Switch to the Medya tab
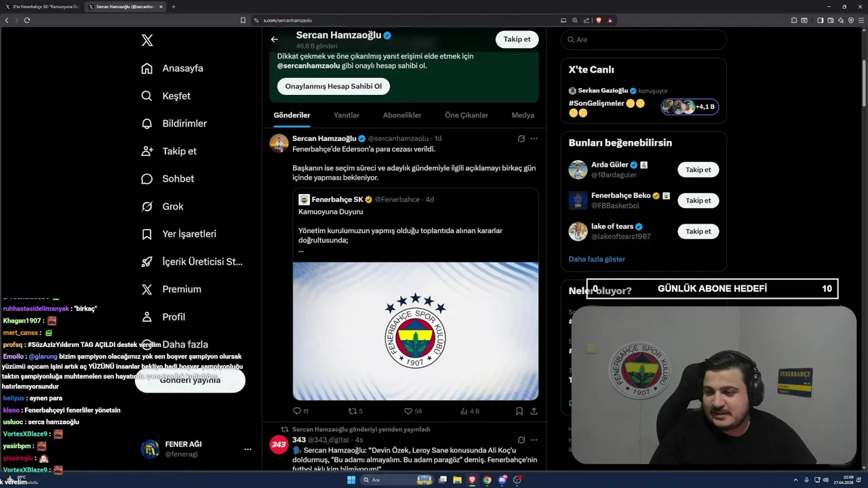868x488 pixels. pos(523,115)
